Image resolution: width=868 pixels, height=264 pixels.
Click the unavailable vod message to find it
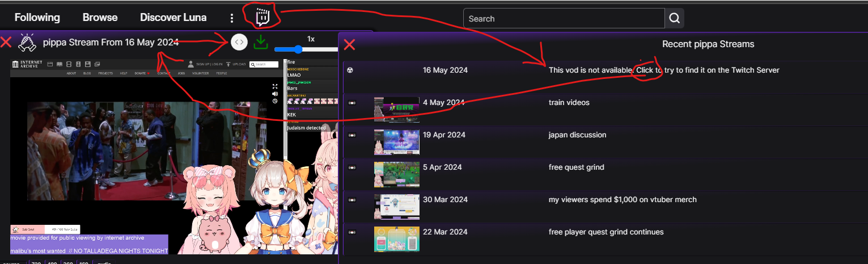click(x=664, y=70)
